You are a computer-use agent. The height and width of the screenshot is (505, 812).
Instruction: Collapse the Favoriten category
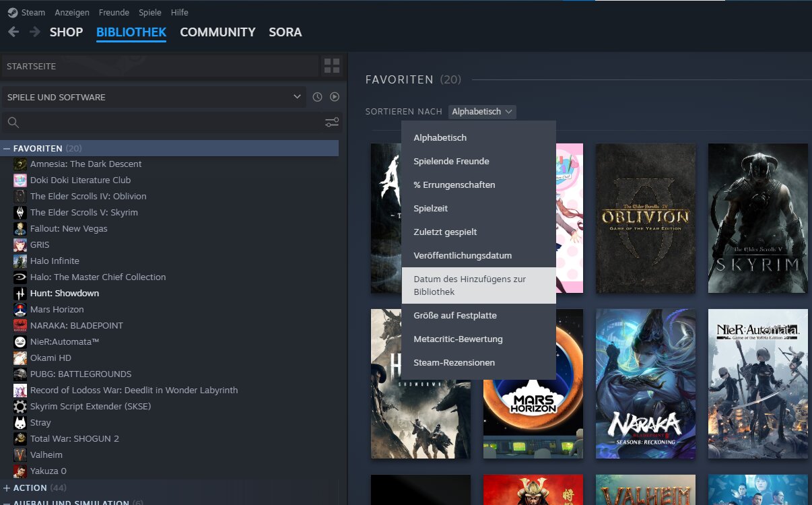pyautogui.click(x=7, y=148)
